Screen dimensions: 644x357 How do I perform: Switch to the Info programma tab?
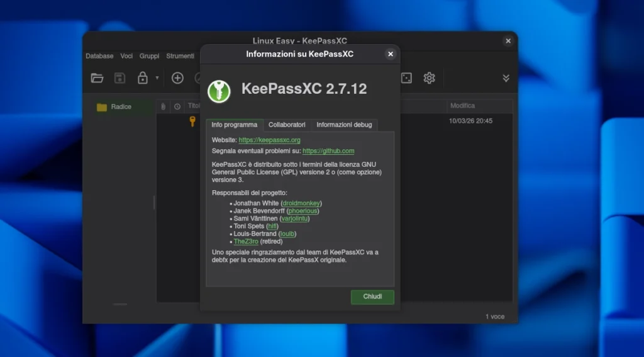click(234, 125)
